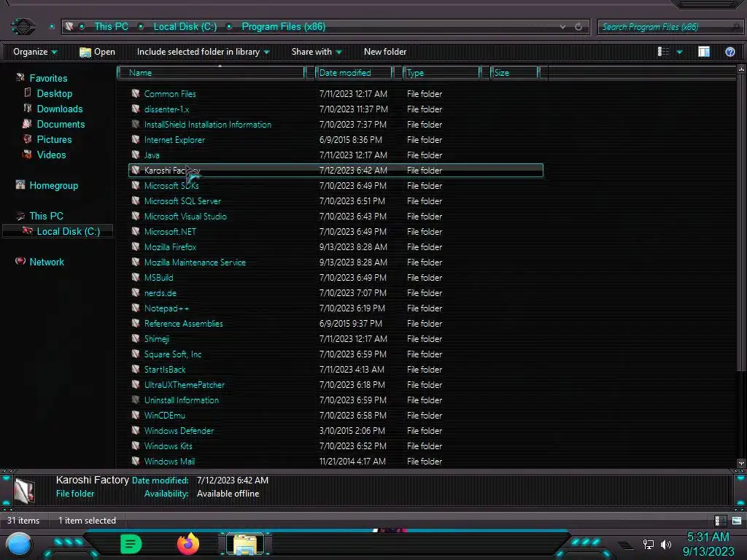Screen dimensions: 747x560
Task: Click the Karoshi Factory folder icon
Action: click(x=136, y=170)
